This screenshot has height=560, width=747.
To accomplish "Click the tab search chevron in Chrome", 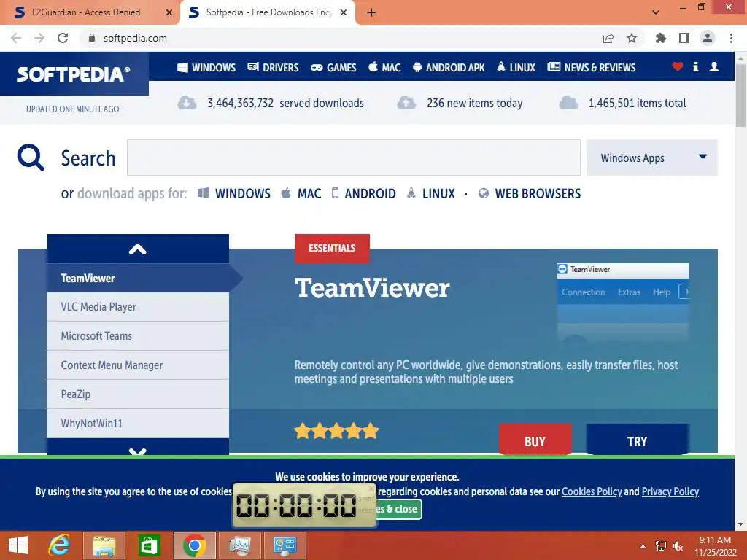I will click(x=656, y=12).
